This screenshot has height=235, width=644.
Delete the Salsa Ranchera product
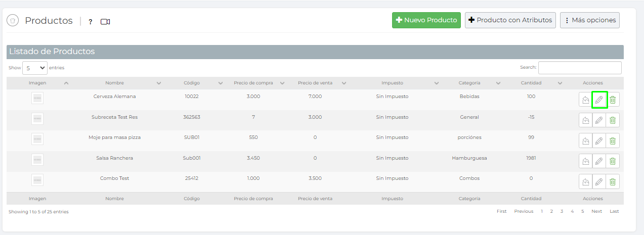tap(613, 161)
